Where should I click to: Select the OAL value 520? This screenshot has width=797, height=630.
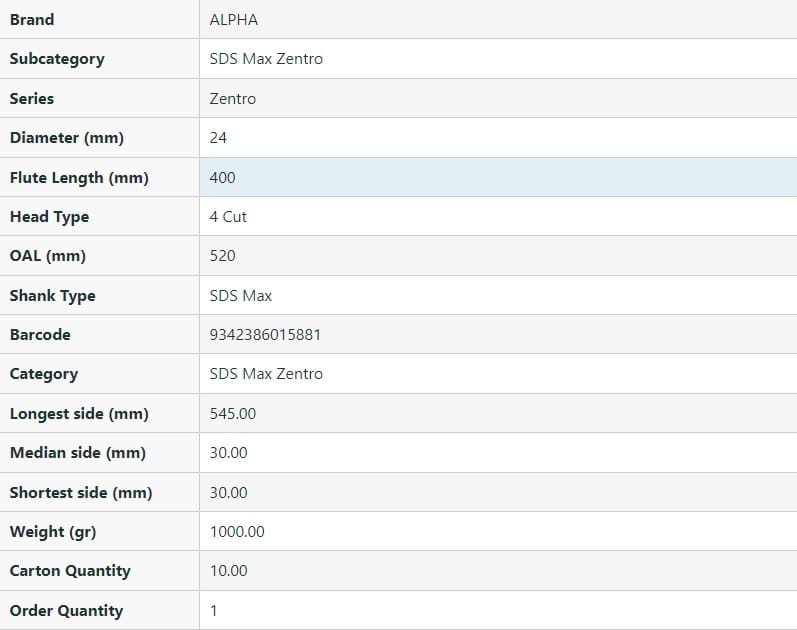point(223,256)
